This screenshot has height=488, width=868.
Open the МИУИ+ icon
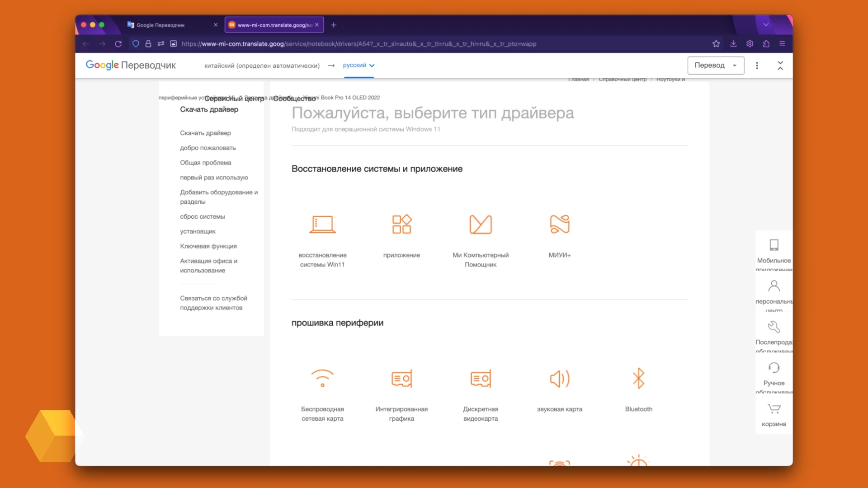pyautogui.click(x=560, y=224)
